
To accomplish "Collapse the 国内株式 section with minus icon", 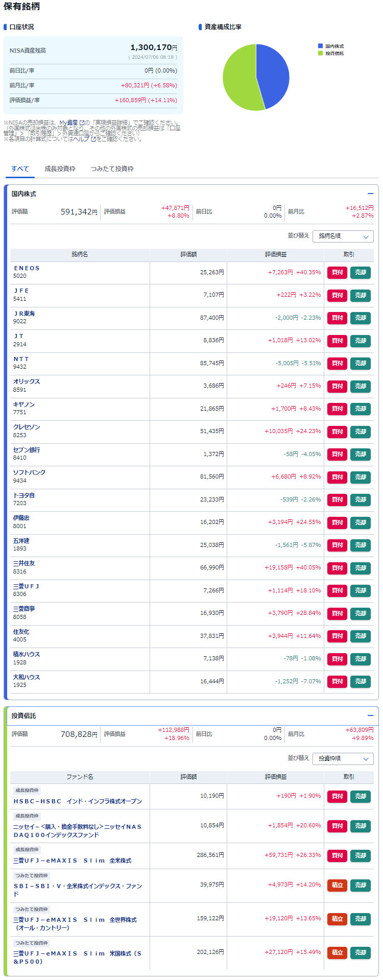I will coord(370,194).
